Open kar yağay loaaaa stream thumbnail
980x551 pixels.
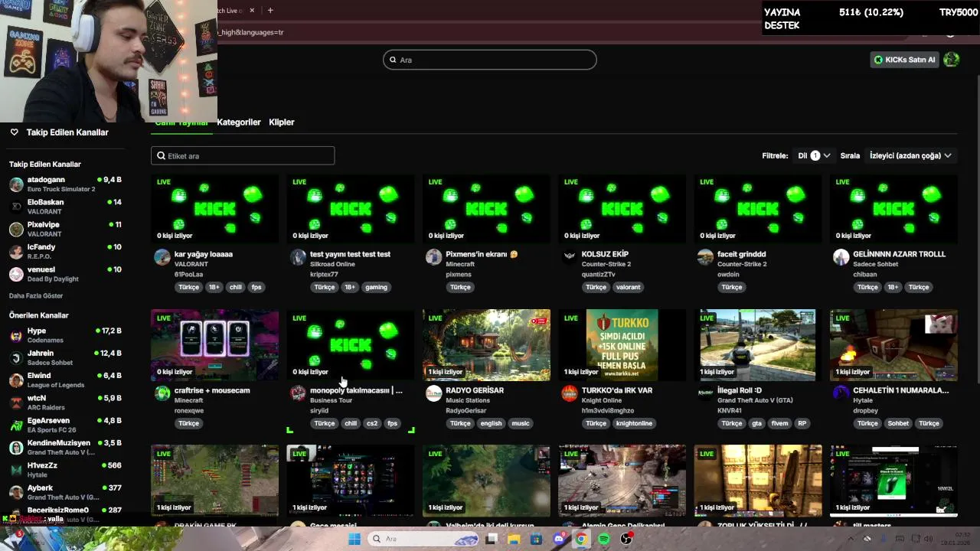214,209
